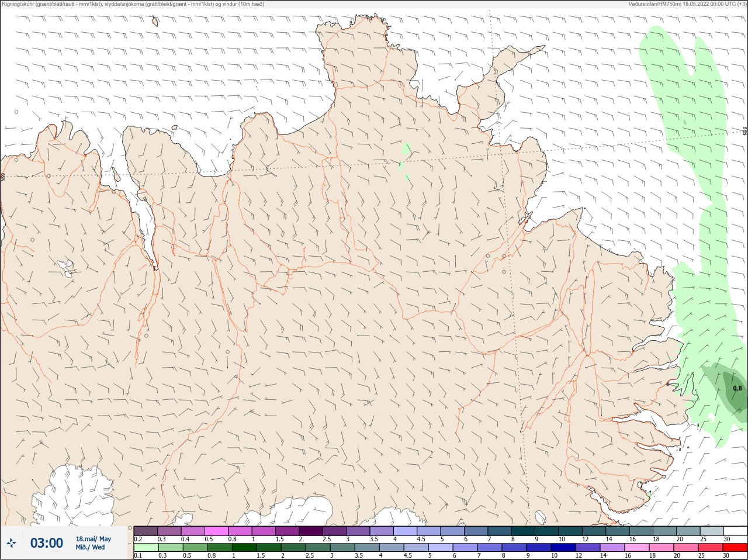The width and height of the screenshot is (748, 560).
Task: Click the bright red swatch ending the lower legend
Action: click(735, 548)
